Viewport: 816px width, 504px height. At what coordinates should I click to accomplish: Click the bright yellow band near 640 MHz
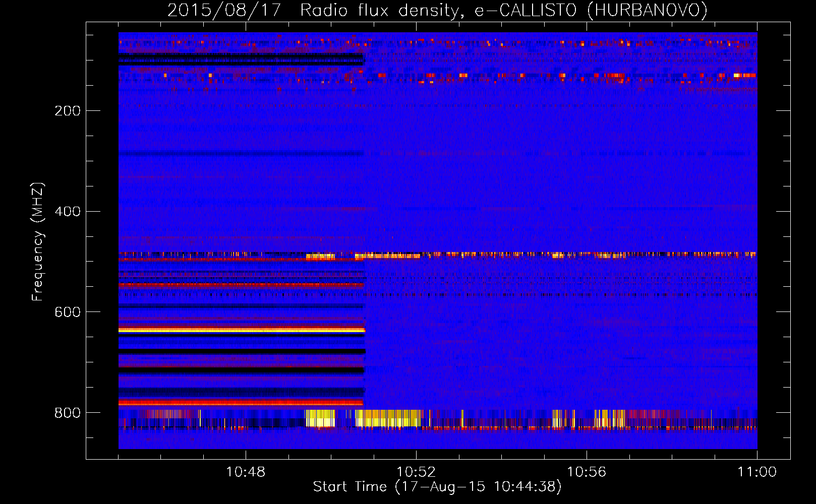point(242,331)
